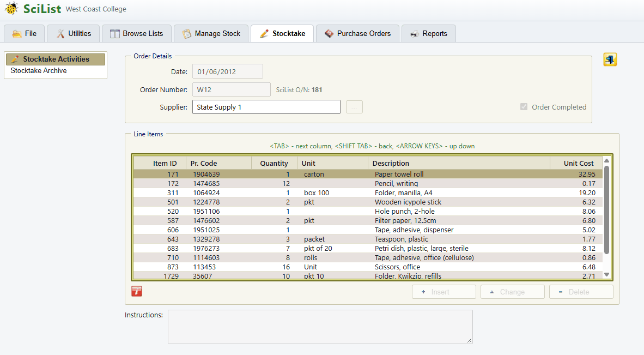This screenshot has height=355, width=644.
Task: Click the Purchase Orders icon
Action: click(329, 34)
